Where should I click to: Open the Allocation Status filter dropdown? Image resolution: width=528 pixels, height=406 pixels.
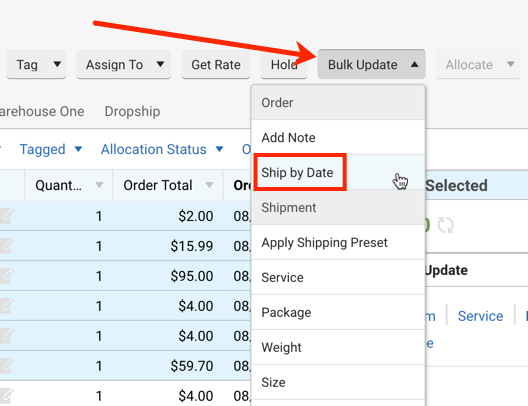162,149
